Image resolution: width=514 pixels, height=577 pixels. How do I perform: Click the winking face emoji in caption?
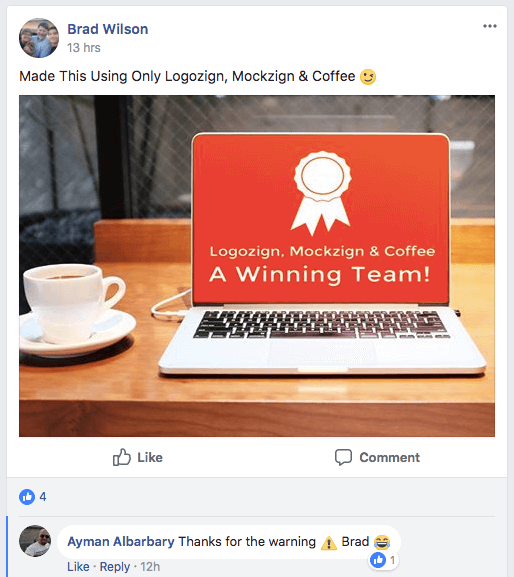pos(368,77)
